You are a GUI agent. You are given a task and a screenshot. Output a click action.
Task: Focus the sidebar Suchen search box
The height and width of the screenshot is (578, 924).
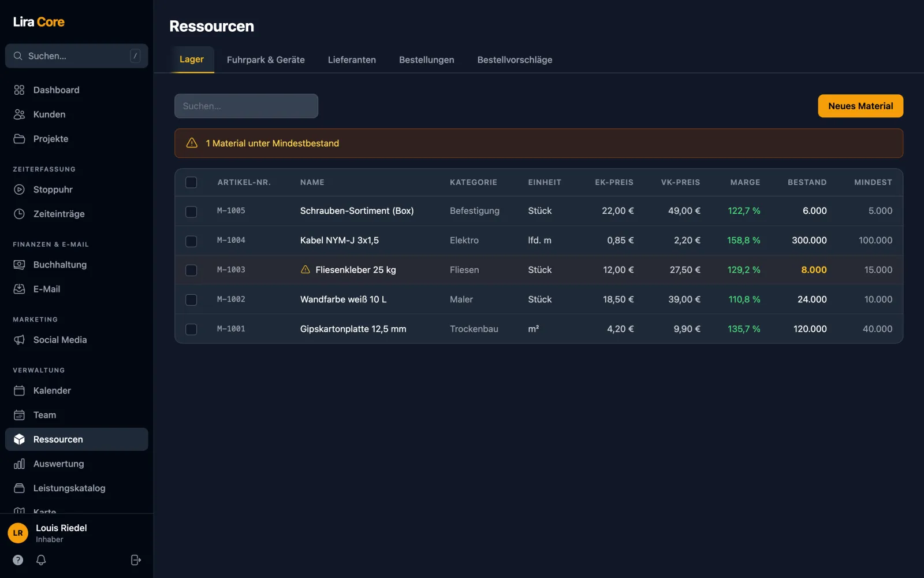77,56
